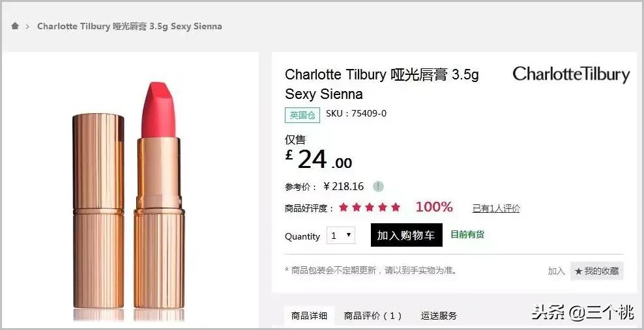This screenshot has height=330, width=644.
Task: Click the reference price info icon
Action: (x=378, y=187)
